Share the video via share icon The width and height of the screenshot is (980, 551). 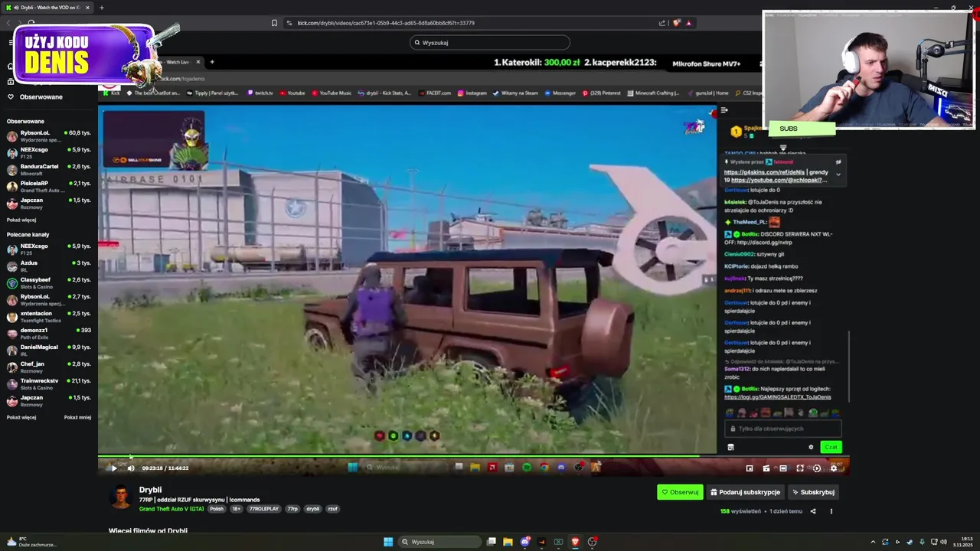pyautogui.click(x=813, y=511)
